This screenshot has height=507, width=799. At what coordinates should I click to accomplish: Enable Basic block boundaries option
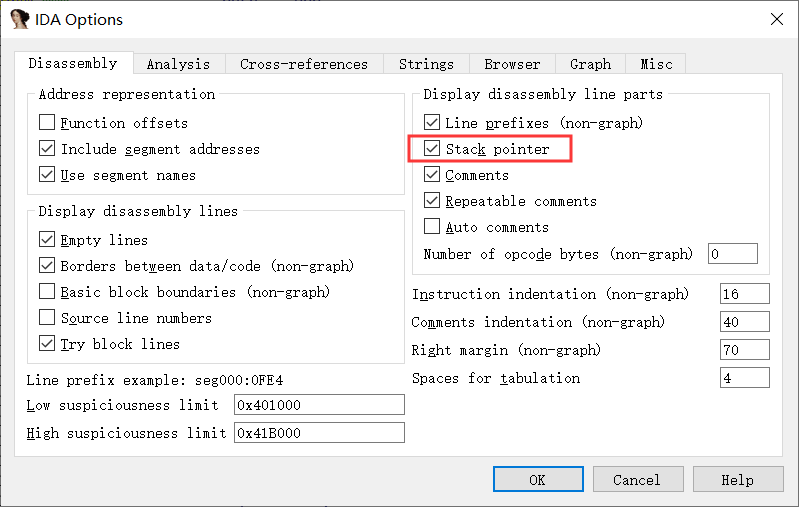[47, 291]
